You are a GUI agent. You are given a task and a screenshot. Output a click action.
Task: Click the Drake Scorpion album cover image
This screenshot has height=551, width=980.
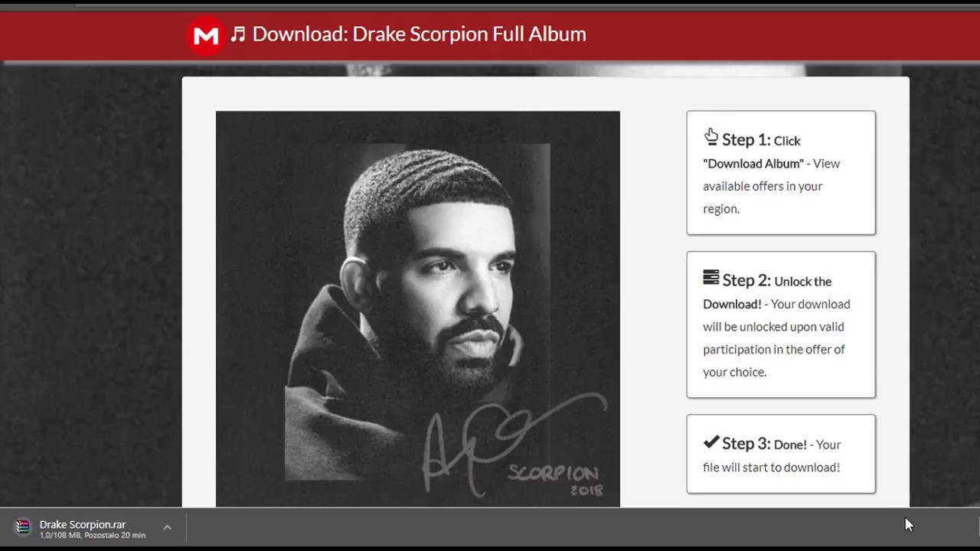(418, 309)
